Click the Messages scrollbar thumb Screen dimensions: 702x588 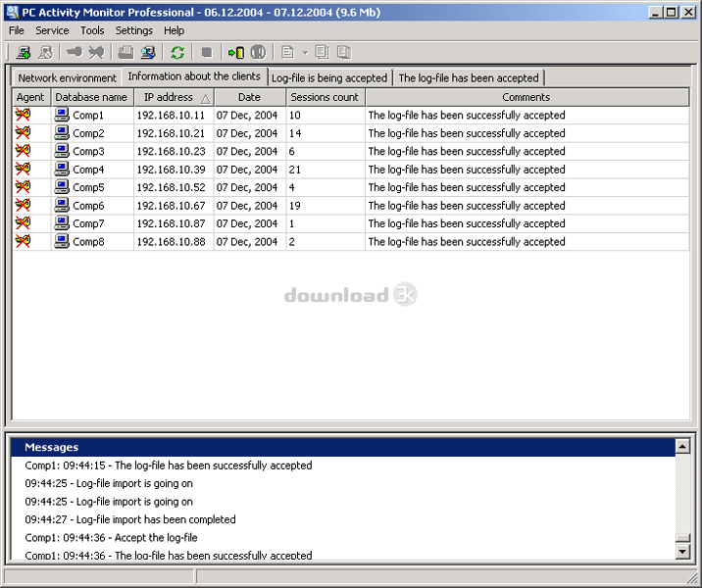click(x=682, y=538)
